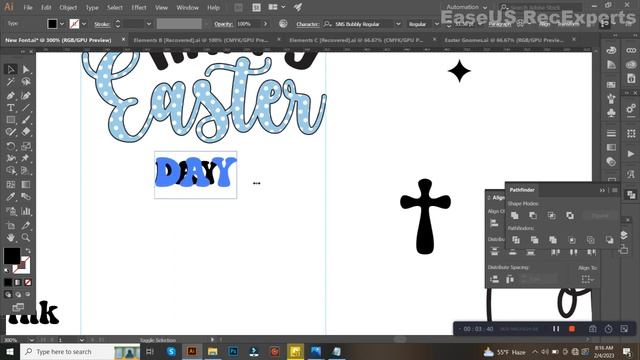Select the Zoom tool

[26, 238]
